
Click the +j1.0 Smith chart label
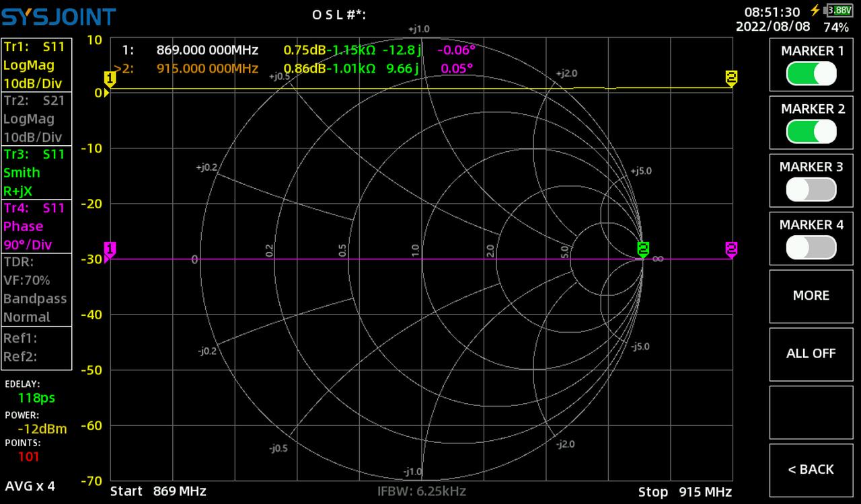(418, 29)
